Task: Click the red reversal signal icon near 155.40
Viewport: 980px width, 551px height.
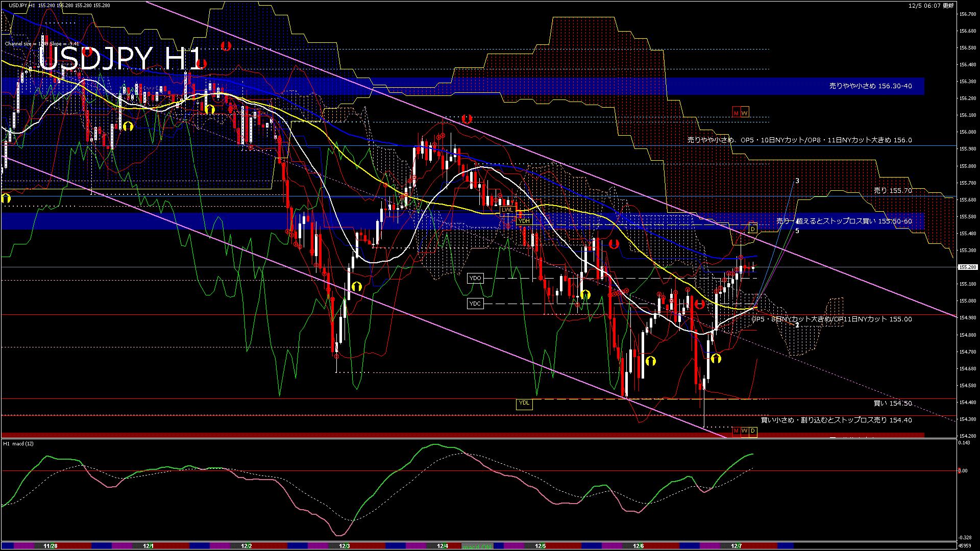Action: click(614, 244)
